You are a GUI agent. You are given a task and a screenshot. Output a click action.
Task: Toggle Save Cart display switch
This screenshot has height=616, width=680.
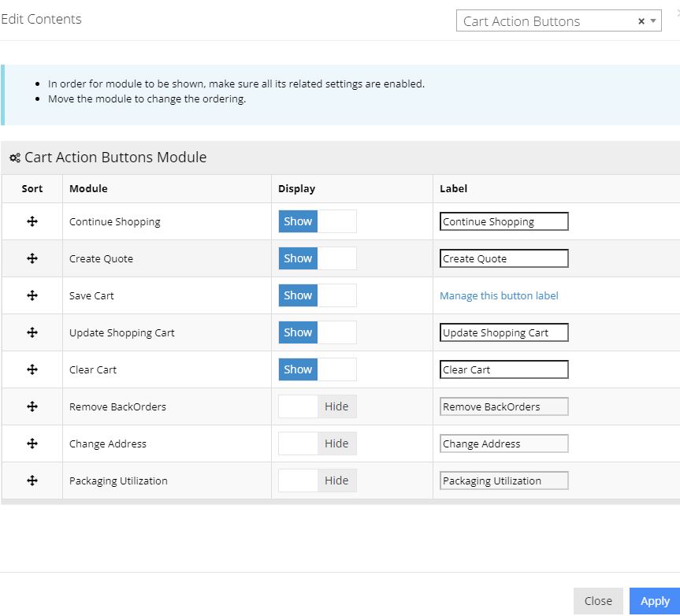pyautogui.click(x=318, y=295)
